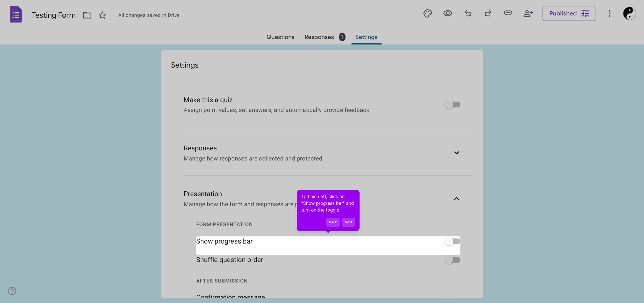
Task: Open the theme customization palette icon
Action: pos(427,13)
